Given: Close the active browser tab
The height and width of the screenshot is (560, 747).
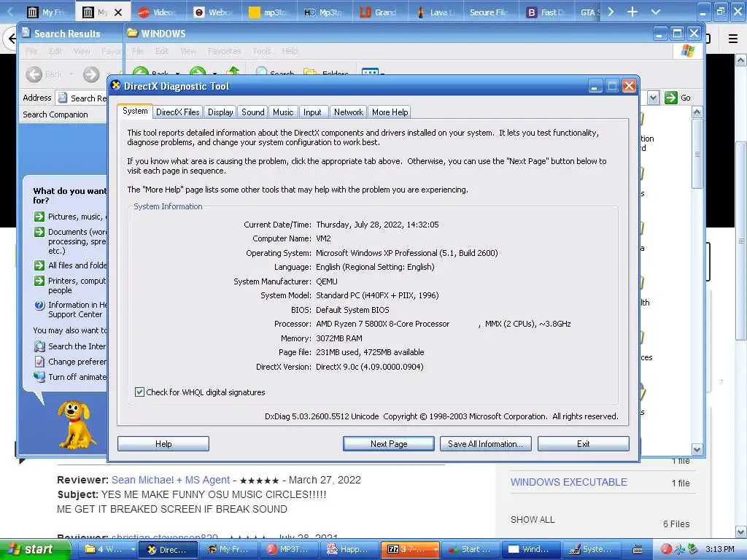Looking at the screenshot, I should (118, 12).
